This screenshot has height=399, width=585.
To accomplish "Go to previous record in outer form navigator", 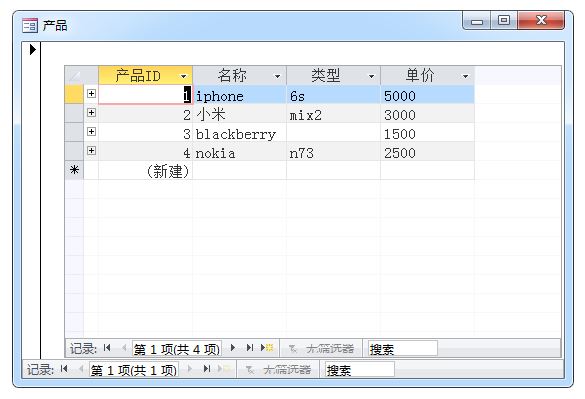I will 81,369.
